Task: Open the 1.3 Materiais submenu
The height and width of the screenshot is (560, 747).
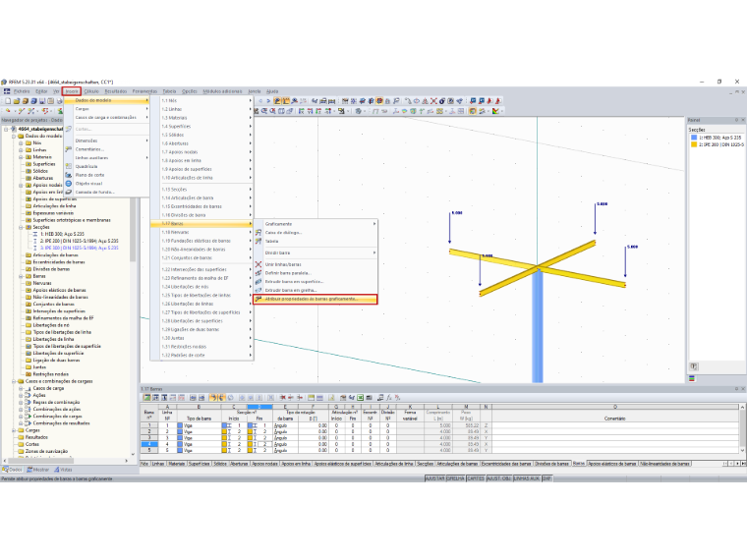Action: (202, 118)
